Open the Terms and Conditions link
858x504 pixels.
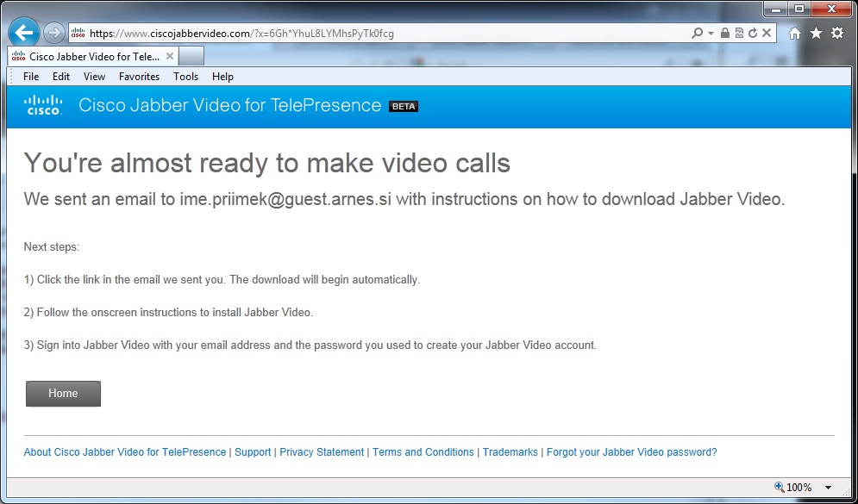point(423,452)
